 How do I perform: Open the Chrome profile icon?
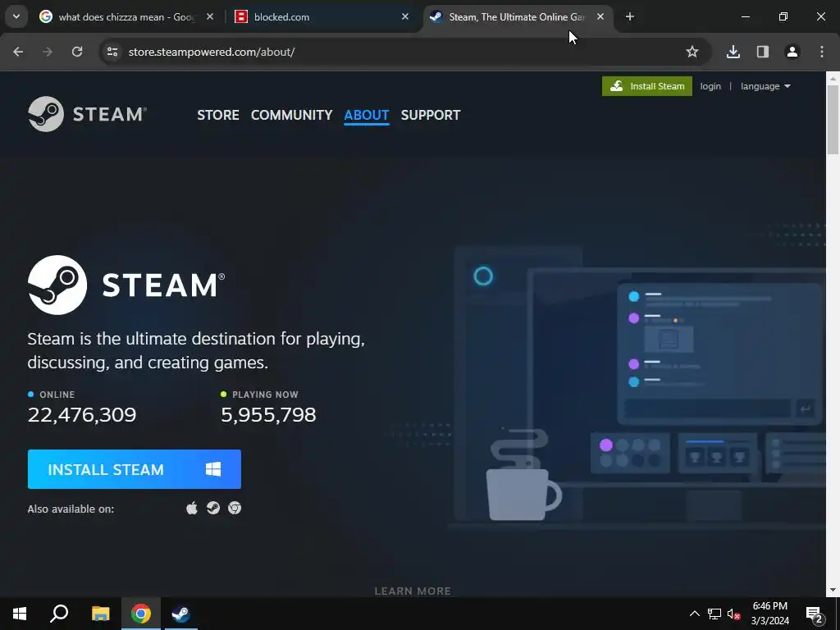tap(792, 52)
